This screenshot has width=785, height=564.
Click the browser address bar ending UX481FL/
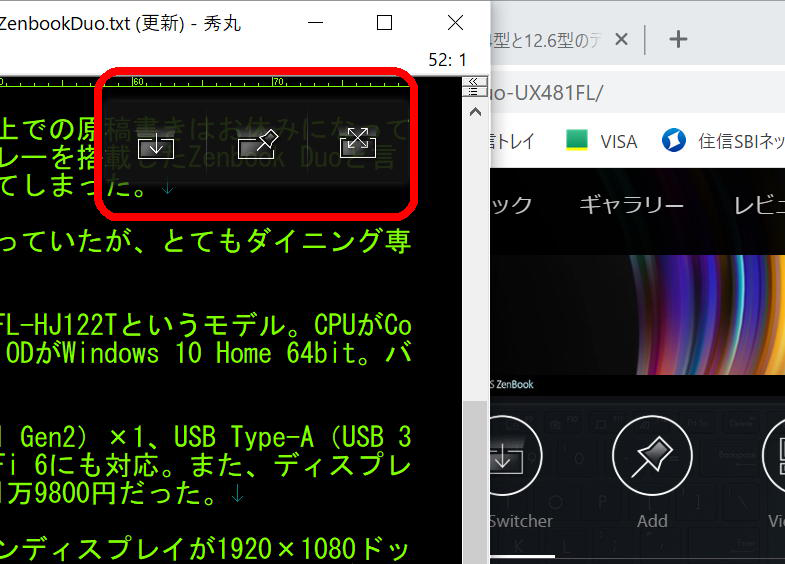636,93
